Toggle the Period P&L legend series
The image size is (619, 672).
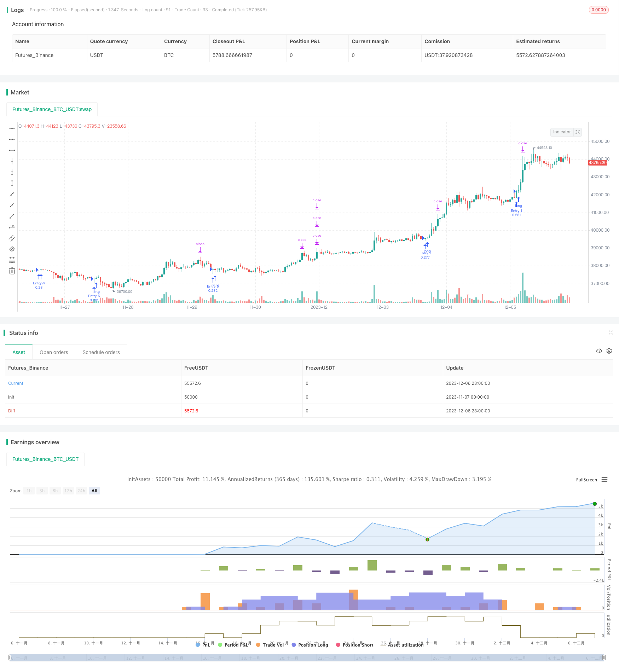click(233, 645)
